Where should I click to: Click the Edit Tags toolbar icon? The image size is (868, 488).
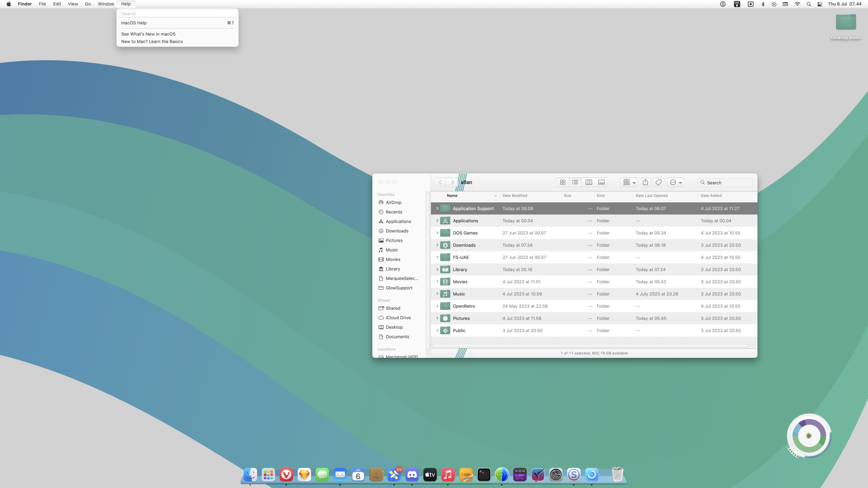(658, 182)
